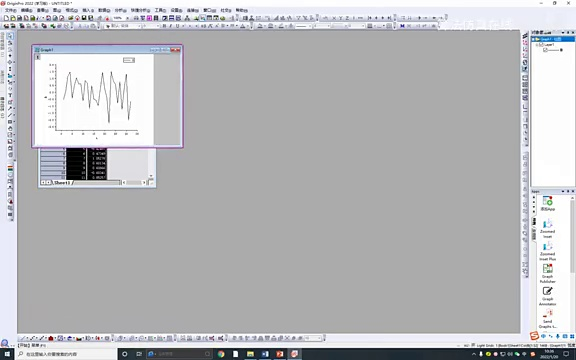Open the 查看 menu
Screen dimensions: 576x360
(x=42, y=10)
